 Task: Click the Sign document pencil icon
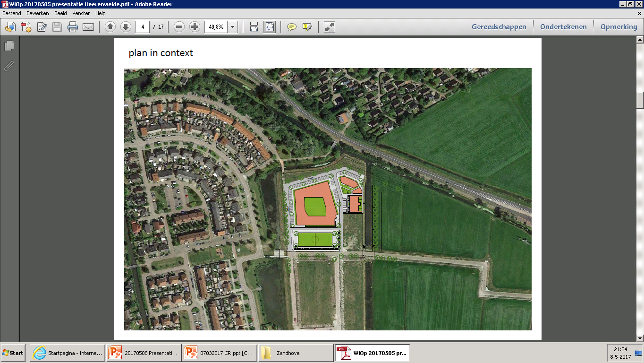click(42, 27)
